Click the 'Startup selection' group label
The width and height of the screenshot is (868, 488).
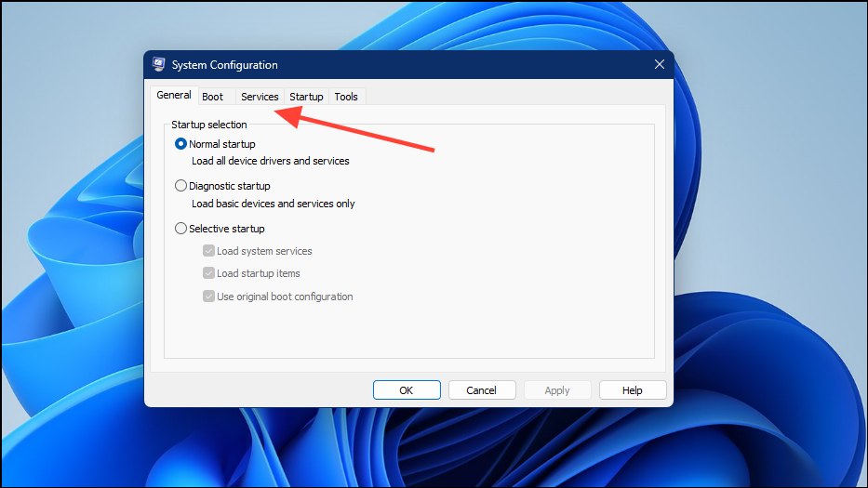click(209, 125)
